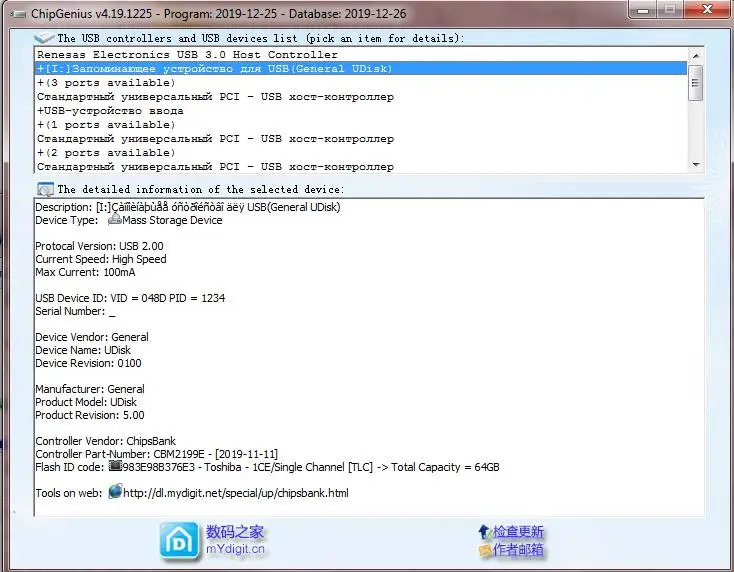Click the Product Revision: 5.00 line
This screenshot has height=572, width=734.
[90, 415]
